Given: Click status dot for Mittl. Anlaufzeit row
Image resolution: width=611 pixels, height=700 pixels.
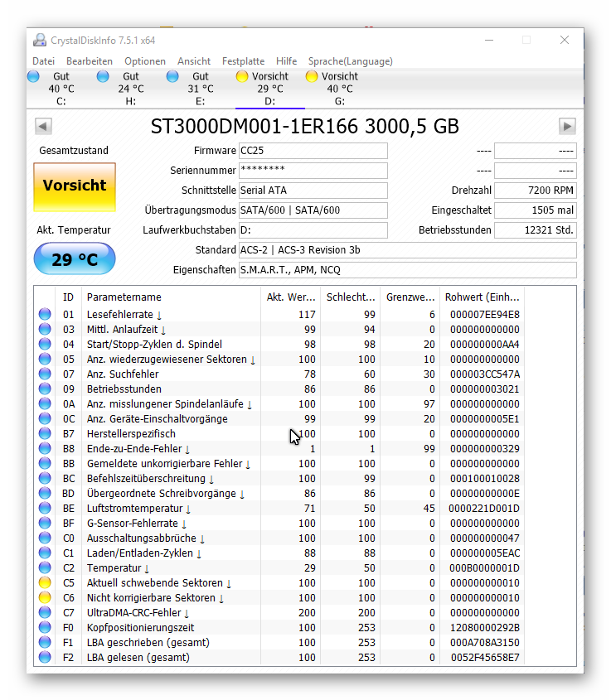Looking at the screenshot, I should (45, 330).
